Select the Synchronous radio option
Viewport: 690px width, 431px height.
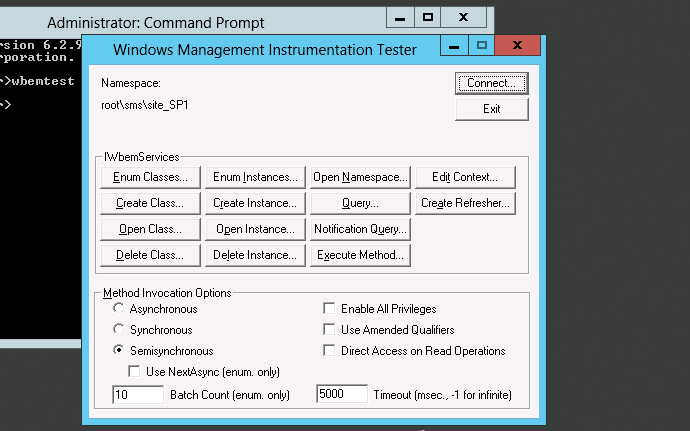pyautogui.click(x=118, y=329)
